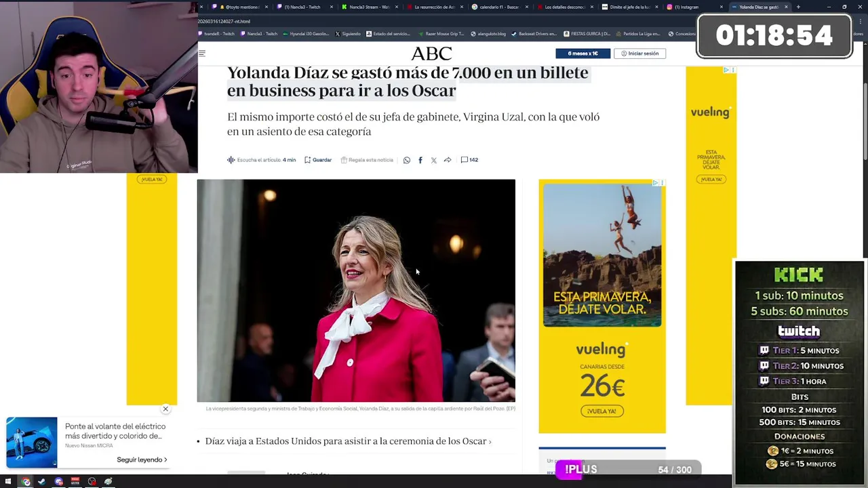Open the round black-and-red taskbar icon
The image size is (868, 488).
[x=92, y=482]
